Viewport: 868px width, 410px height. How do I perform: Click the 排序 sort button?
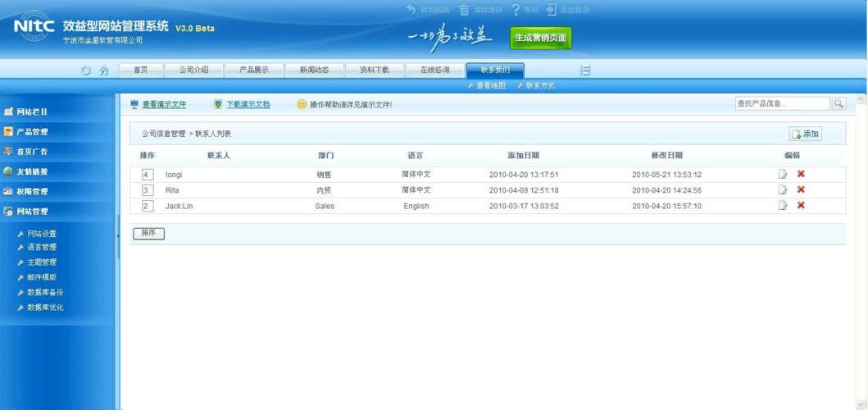coord(148,233)
